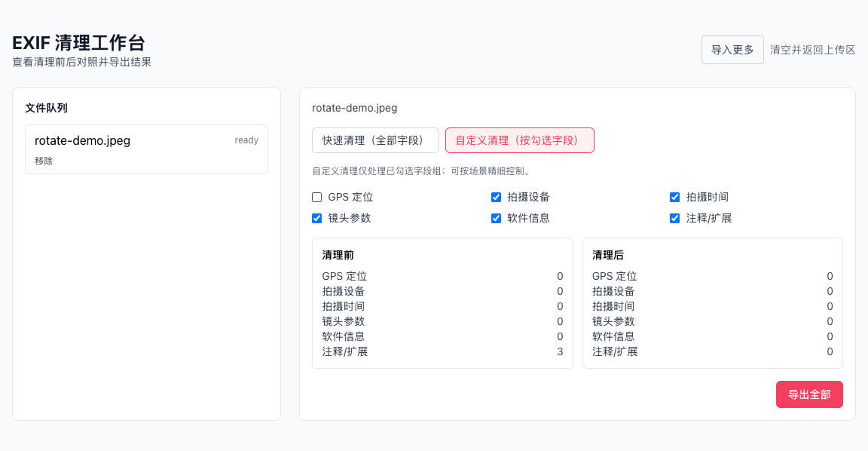Click the ready status label

pos(246,140)
